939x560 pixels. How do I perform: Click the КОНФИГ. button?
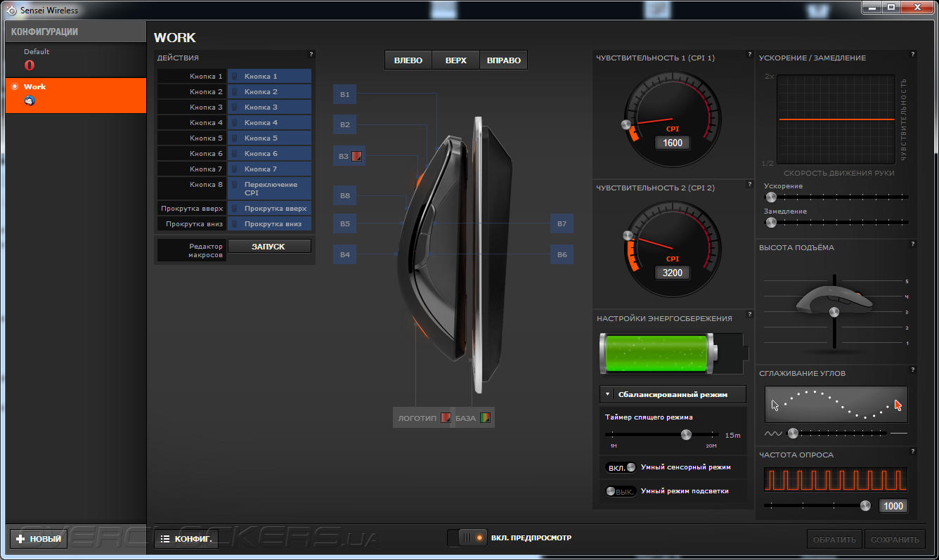click(186, 539)
